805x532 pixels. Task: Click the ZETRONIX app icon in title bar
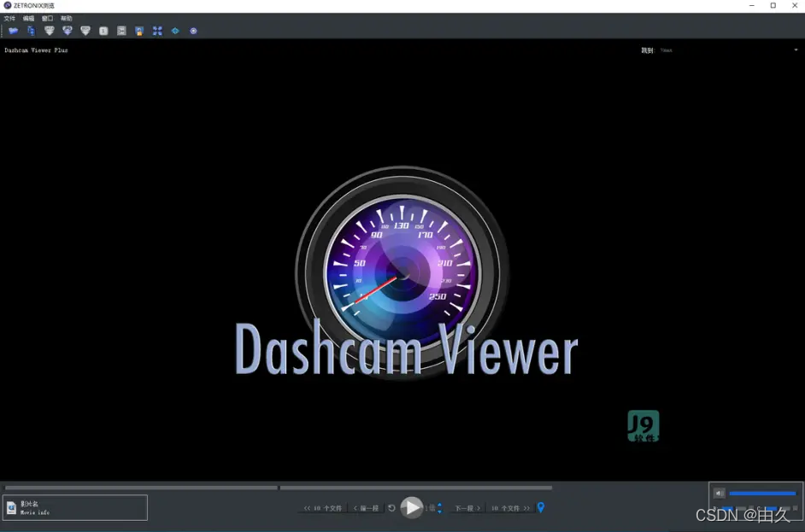[7, 5]
